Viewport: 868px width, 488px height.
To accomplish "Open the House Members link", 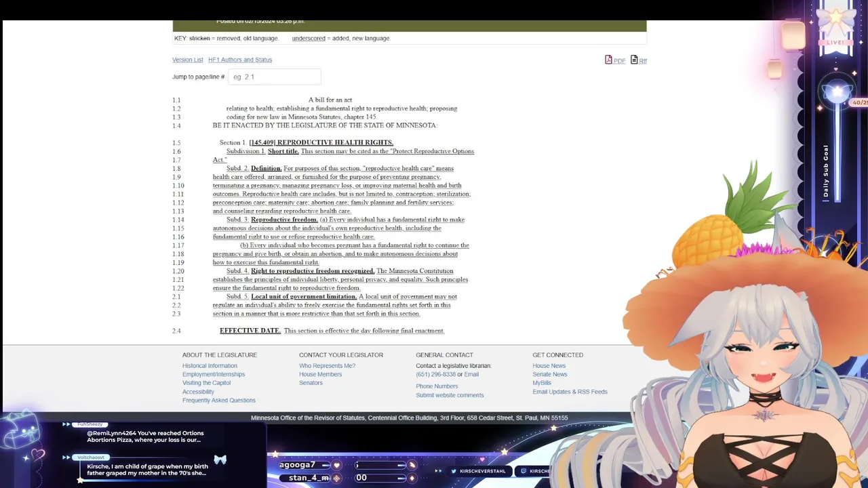I will (x=320, y=374).
